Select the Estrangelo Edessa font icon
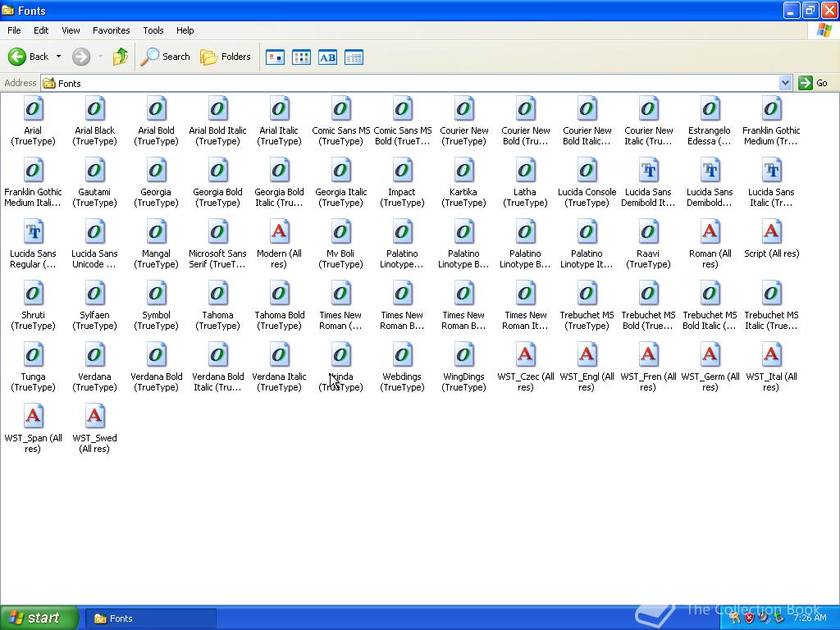Image resolution: width=840 pixels, height=630 pixels. pyautogui.click(x=710, y=109)
